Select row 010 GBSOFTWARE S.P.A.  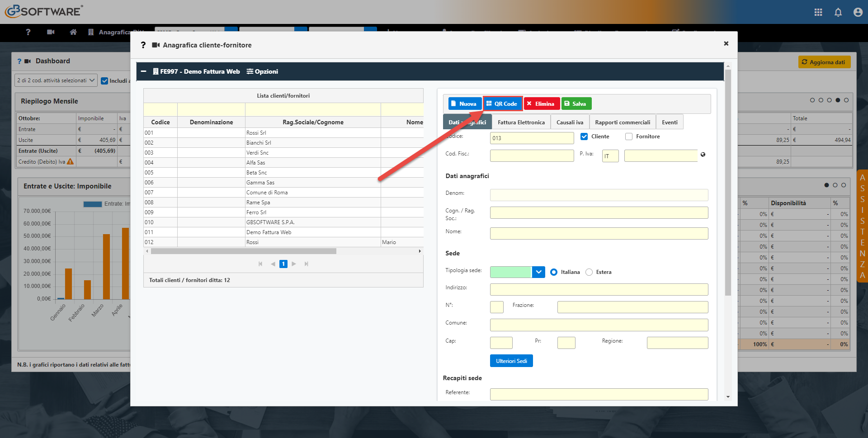point(283,222)
